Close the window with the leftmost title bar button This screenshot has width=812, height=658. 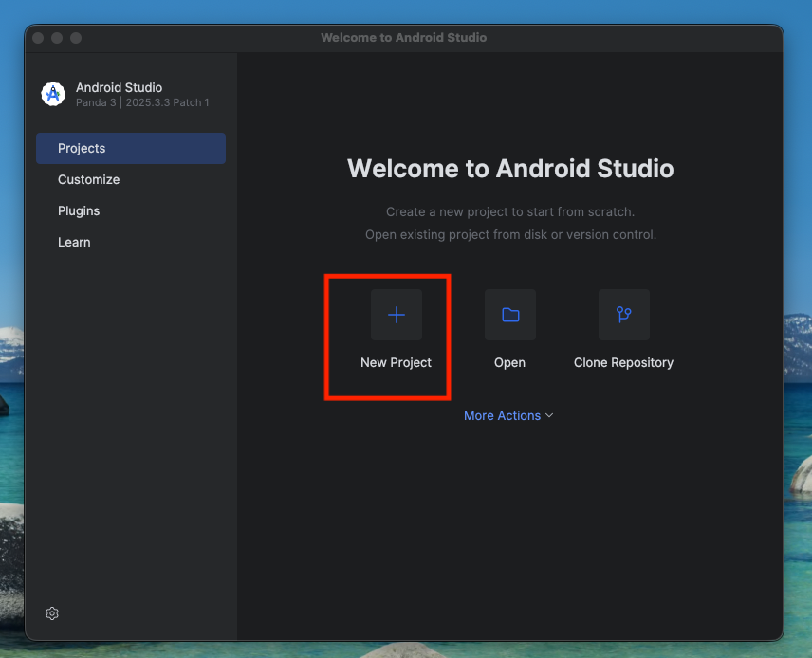(x=38, y=38)
